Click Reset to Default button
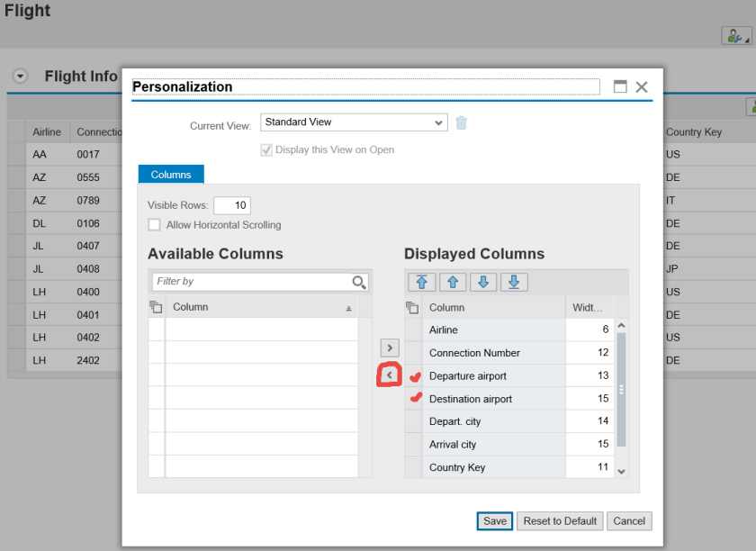This screenshot has height=551, width=756. click(x=561, y=521)
